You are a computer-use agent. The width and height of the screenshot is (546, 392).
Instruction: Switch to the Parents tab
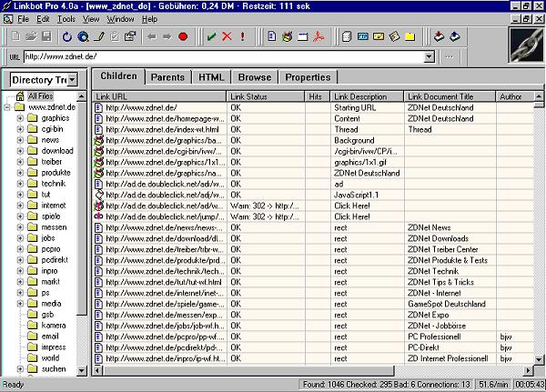click(x=167, y=77)
